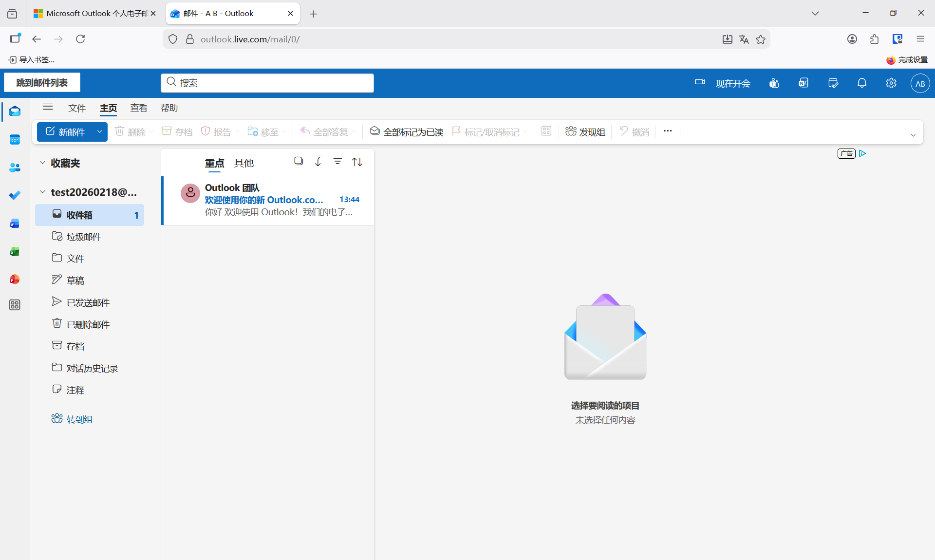
Task: Click the 搜索 search box
Action: 267,83
